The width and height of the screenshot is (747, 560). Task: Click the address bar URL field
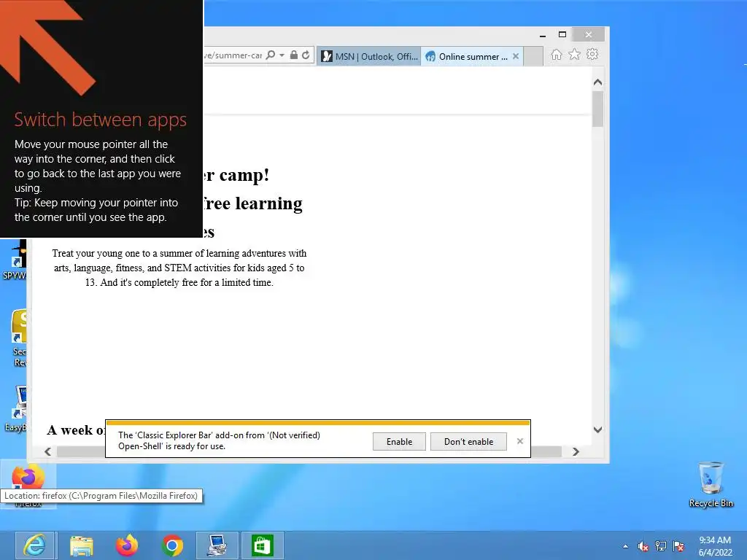[233, 55]
